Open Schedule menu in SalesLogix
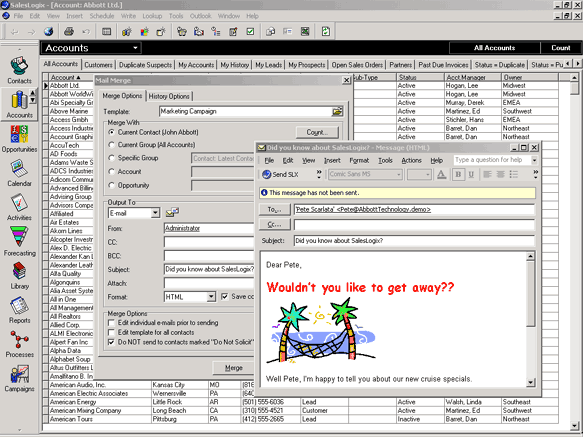Viewport: 583px width, 437px height. point(102,16)
